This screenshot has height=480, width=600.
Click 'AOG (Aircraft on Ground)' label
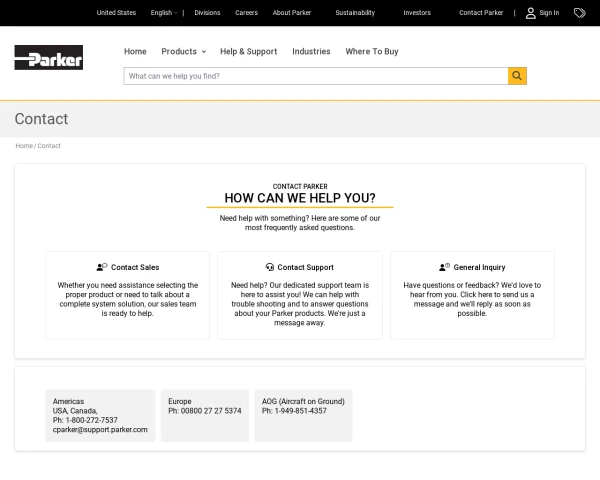pyautogui.click(x=303, y=401)
